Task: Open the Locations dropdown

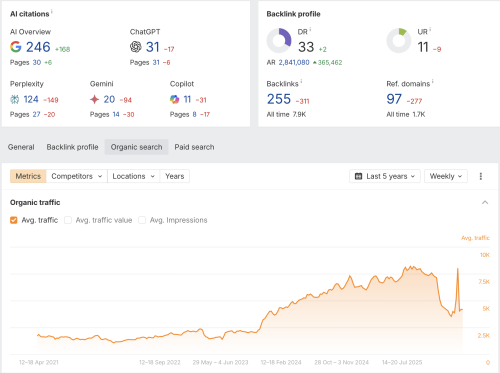Action: (x=134, y=176)
